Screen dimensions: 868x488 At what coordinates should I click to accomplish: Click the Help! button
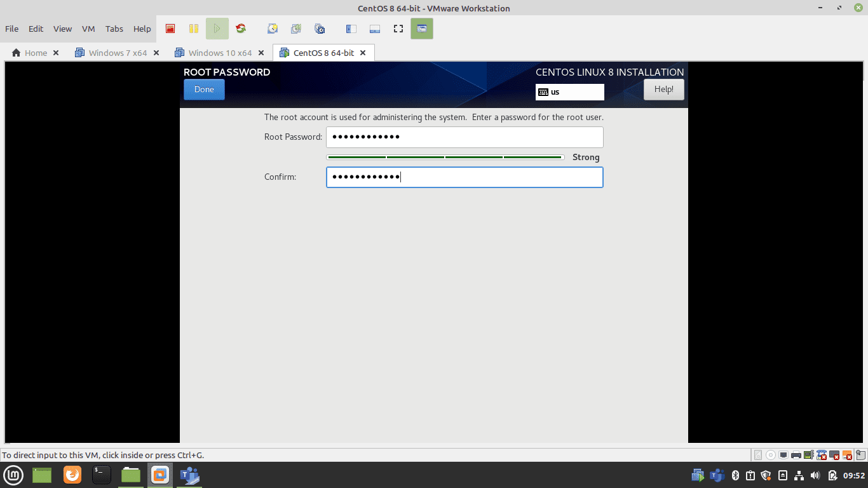pos(664,90)
